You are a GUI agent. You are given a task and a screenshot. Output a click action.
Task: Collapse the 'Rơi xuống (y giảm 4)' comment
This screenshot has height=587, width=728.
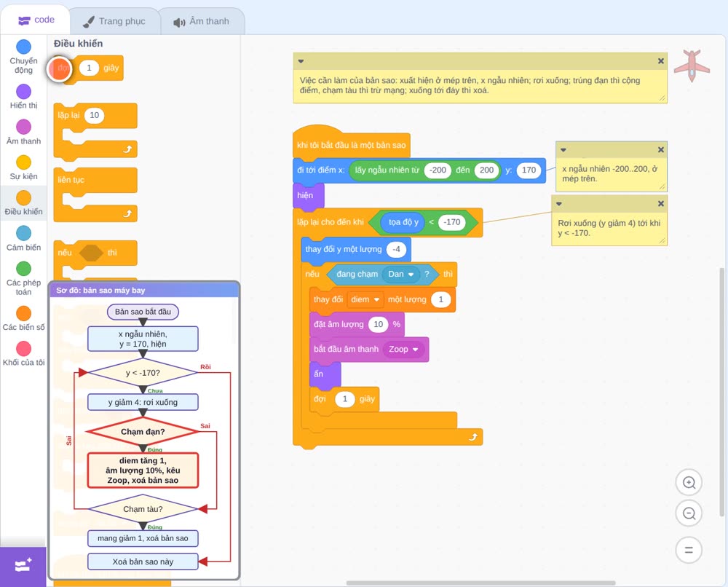click(x=559, y=203)
